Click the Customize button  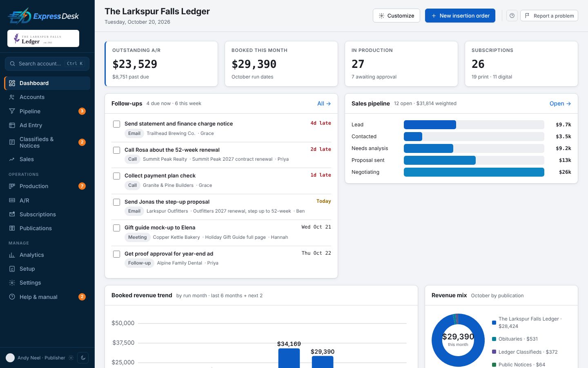tap(396, 16)
